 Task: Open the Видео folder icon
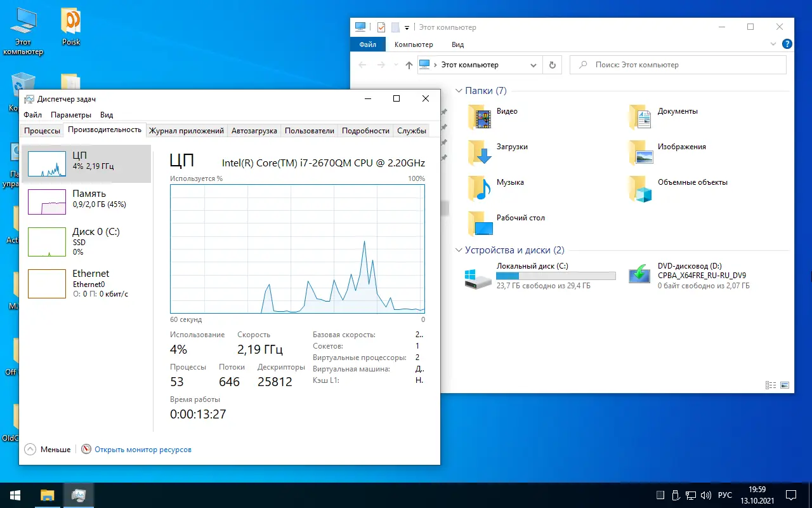click(x=480, y=117)
